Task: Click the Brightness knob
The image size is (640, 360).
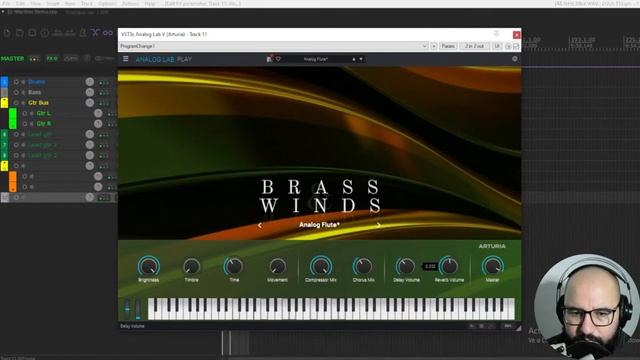Action: click(149, 266)
